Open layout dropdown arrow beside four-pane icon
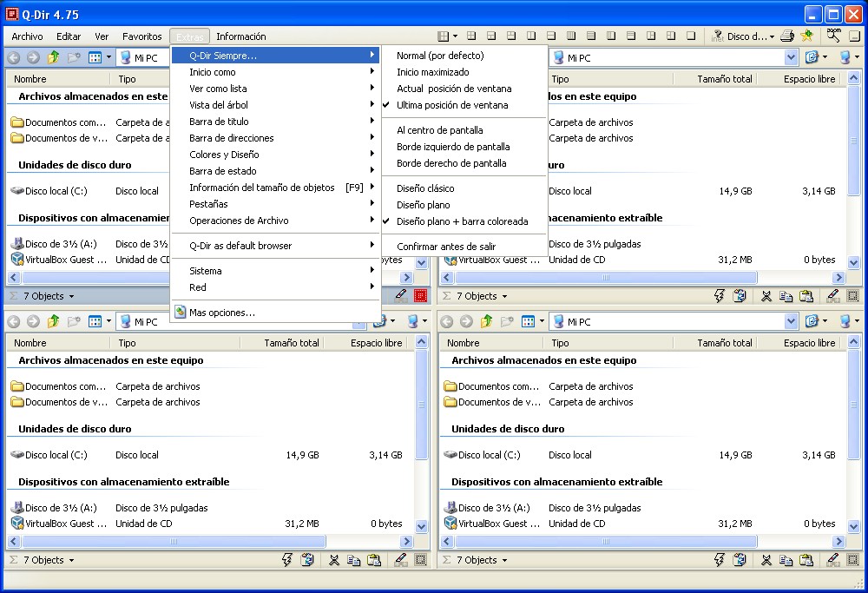Screen dimensions: 868x593 point(455,36)
